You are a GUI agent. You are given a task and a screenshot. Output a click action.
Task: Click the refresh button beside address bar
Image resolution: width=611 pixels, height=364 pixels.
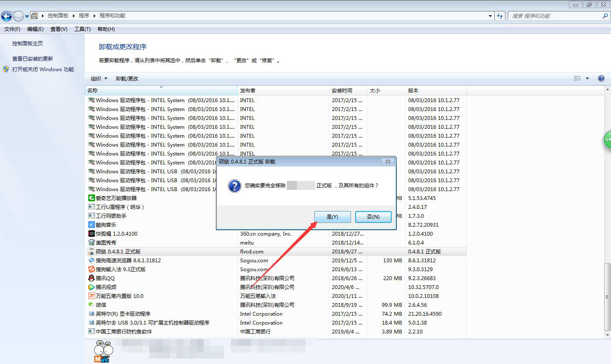click(x=500, y=16)
